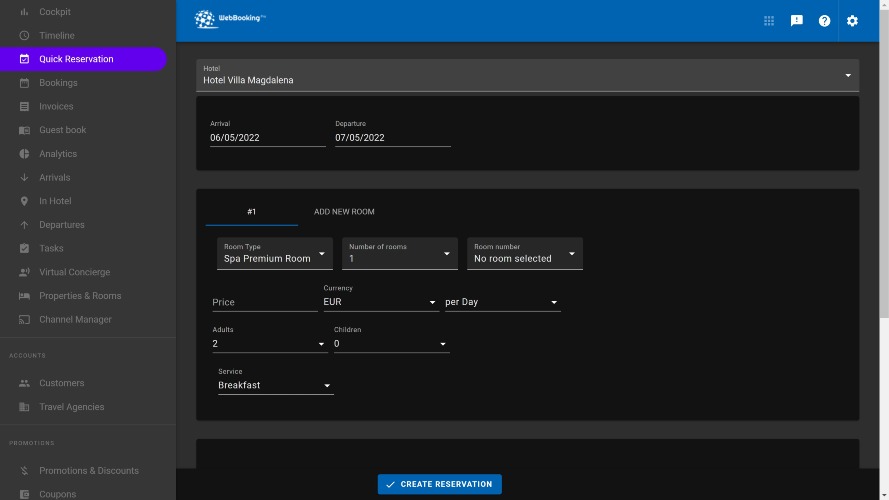Open the settings gear icon
The image size is (889, 500).
click(852, 21)
